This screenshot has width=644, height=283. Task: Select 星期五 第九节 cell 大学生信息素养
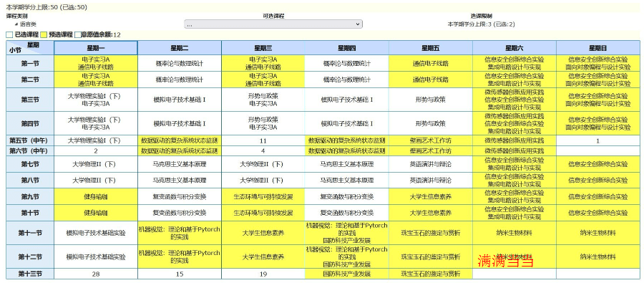(x=431, y=196)
